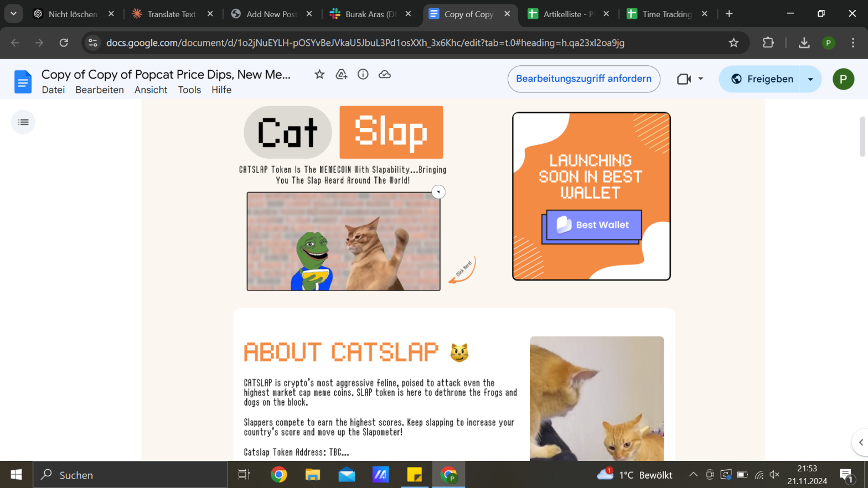Image resolution: width=868 pixels, height=488 pixels.
Task: Check the cloud save status icon
Action: (385, 74)
